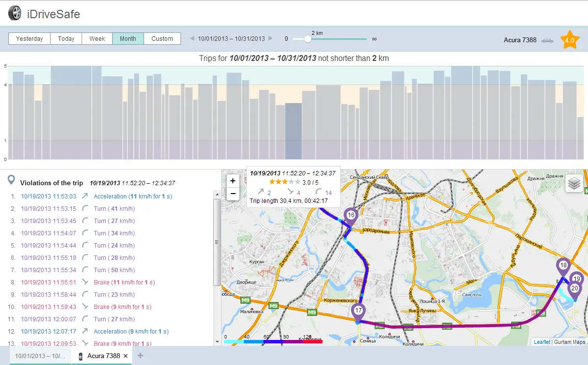Viewport: 588px width, 365px height.
Task: Open the map layers switcher
Action: [x=574, y=183]
